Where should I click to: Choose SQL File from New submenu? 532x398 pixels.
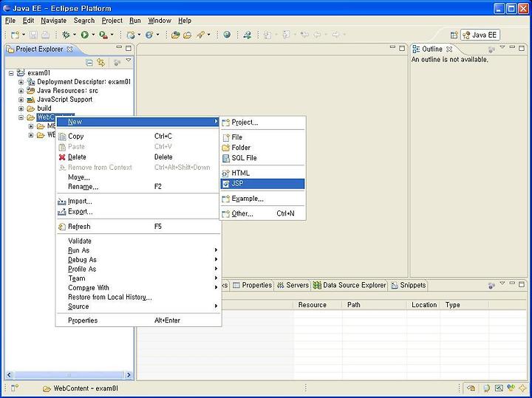pos(262,158)
